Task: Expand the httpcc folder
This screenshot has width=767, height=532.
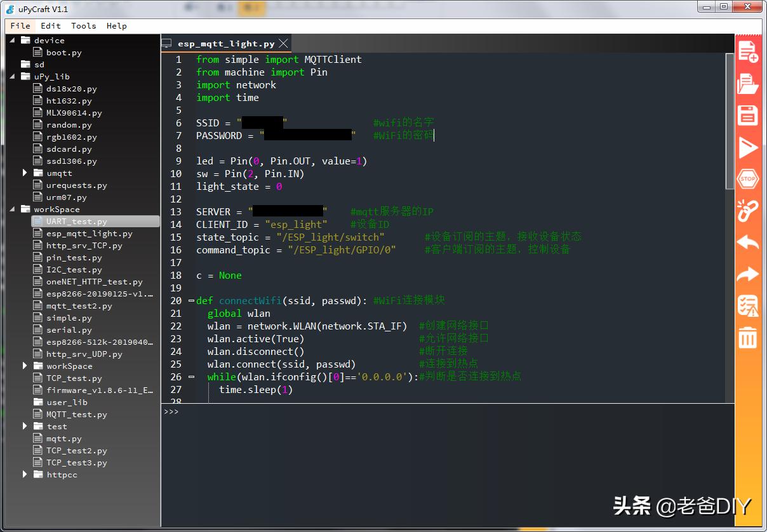Action: tap(25, 474)
